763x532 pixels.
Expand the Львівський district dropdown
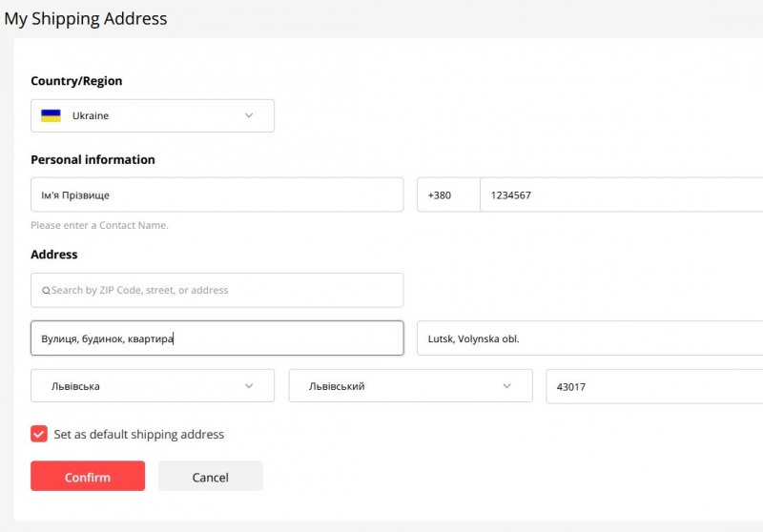click(401, 386)
